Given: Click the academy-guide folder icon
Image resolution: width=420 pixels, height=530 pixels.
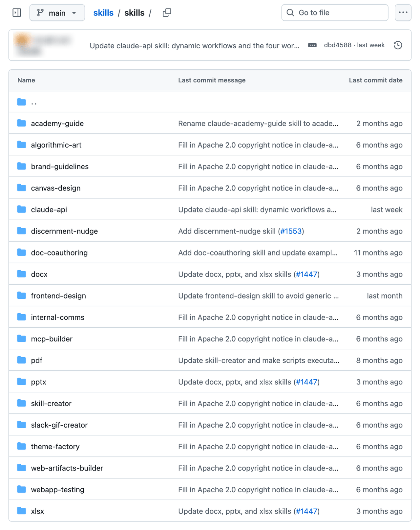Looking at the screenshot, I should [22, 123].
